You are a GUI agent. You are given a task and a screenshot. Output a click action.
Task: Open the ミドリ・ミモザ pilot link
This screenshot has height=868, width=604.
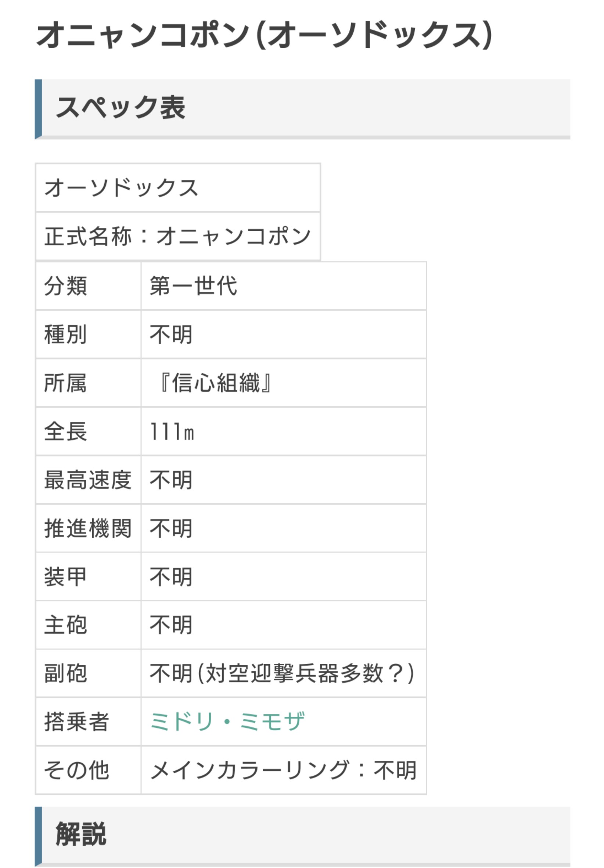(227, 722)
